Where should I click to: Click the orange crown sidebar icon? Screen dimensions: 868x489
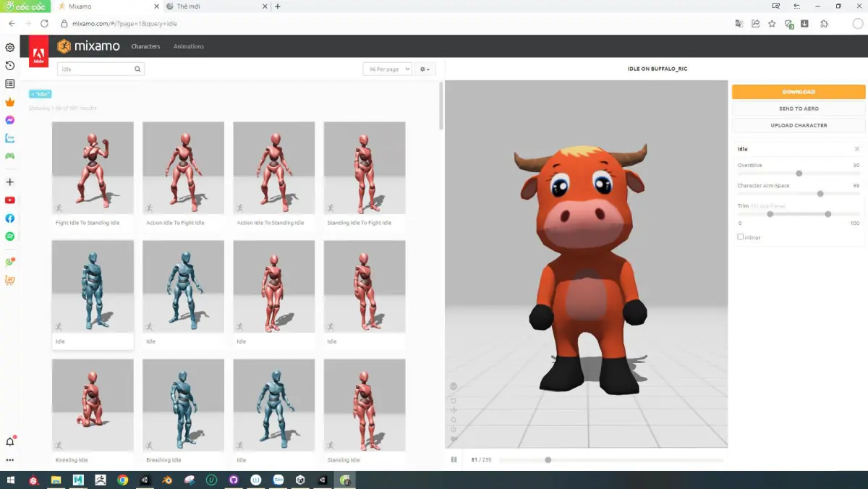click(x=10, y=102)
